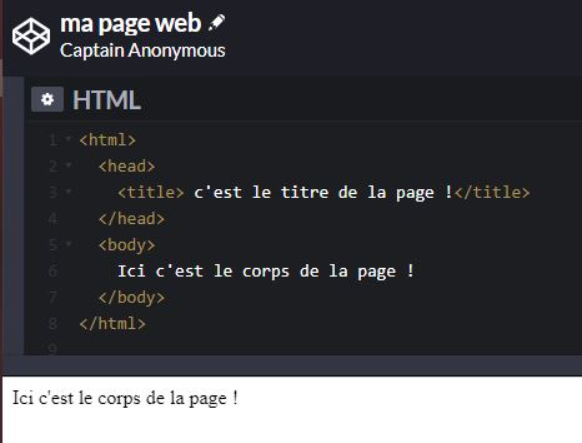
Task: Place cursor in body text line 6
Action: coord(266,271)
